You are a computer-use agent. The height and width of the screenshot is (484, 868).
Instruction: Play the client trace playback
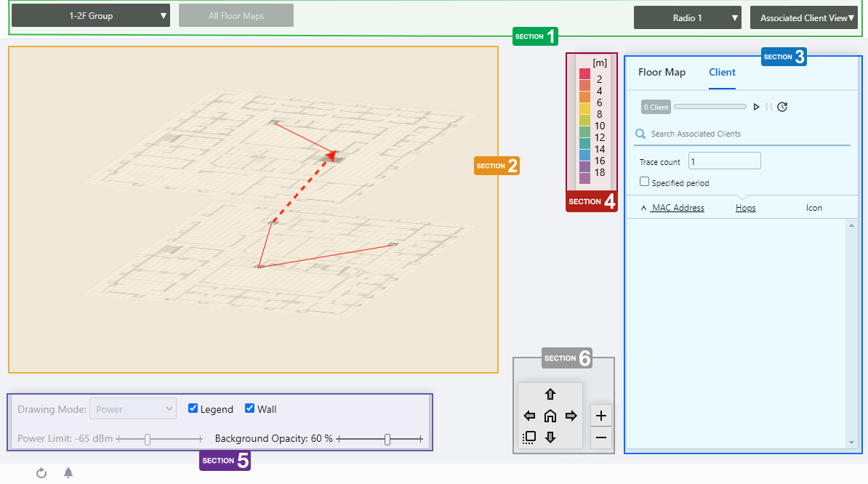[x=756, y=107]
